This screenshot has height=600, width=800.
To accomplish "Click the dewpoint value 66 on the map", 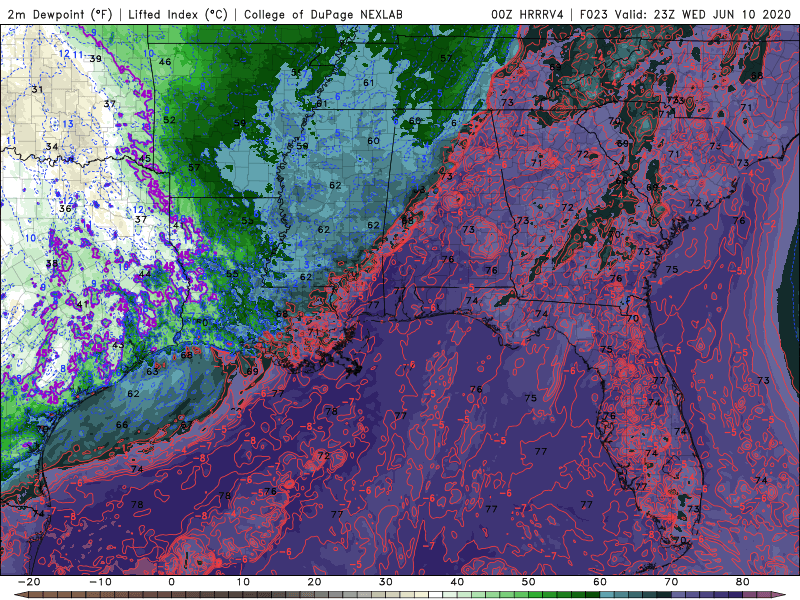I will (122, 425).
